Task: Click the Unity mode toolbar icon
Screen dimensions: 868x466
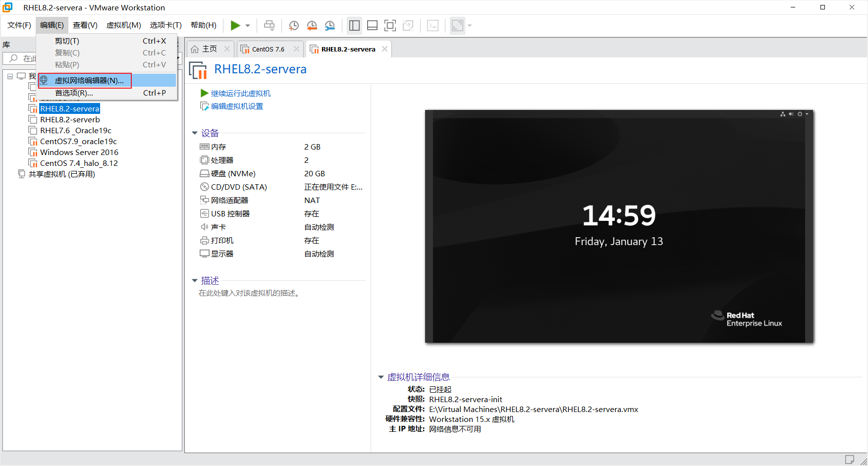Action: (x=408, y=25)
